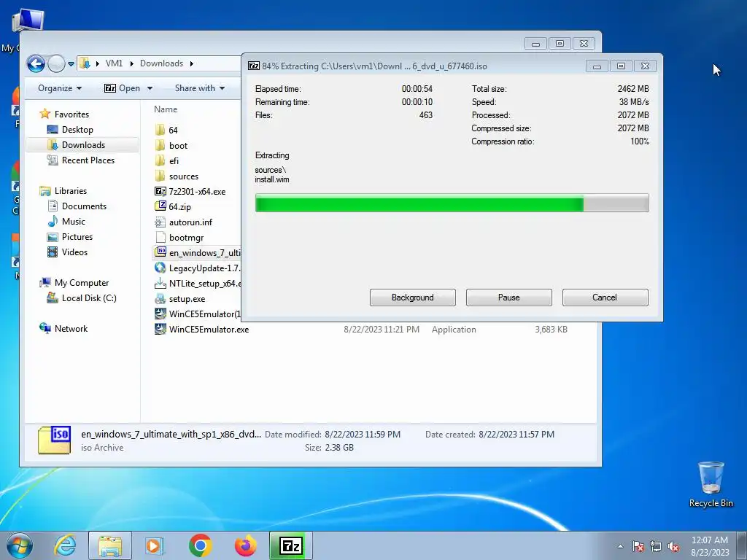This screenshot has height=560, width=747.
Task: Open the Share with menu
Action: click(x=200, y=88)
